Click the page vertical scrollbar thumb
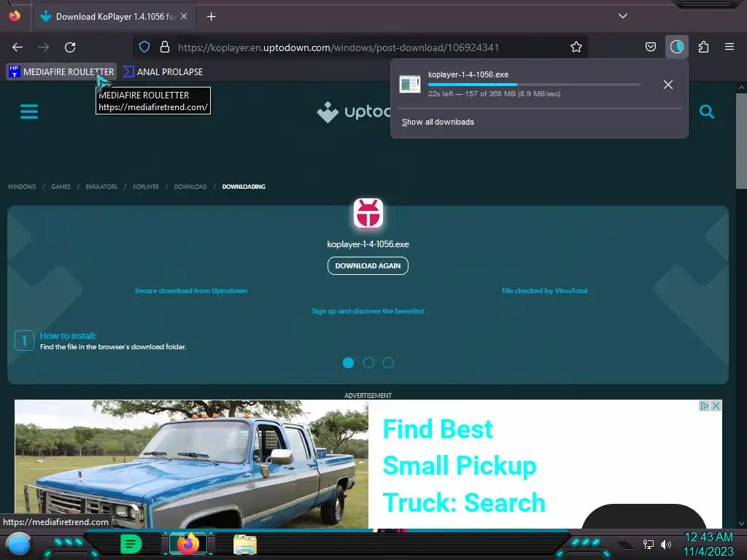The image size is (747, 560). point(741,141)
